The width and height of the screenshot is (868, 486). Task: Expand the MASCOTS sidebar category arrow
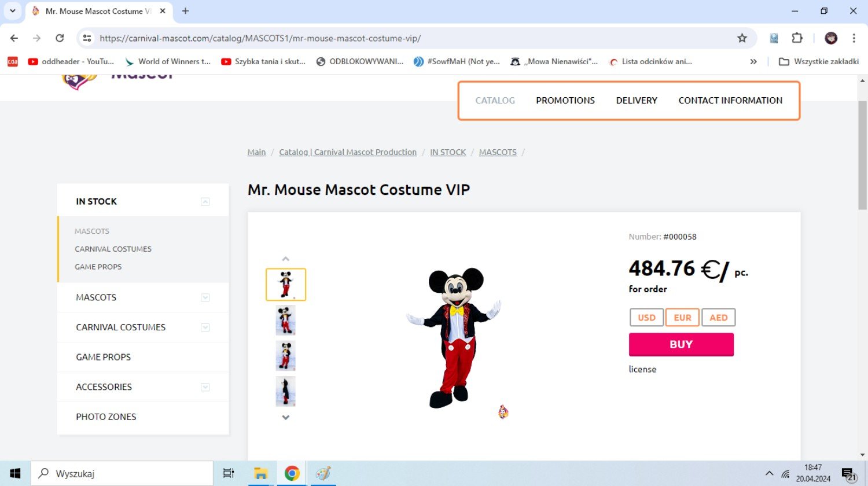(x=205, y=297)
